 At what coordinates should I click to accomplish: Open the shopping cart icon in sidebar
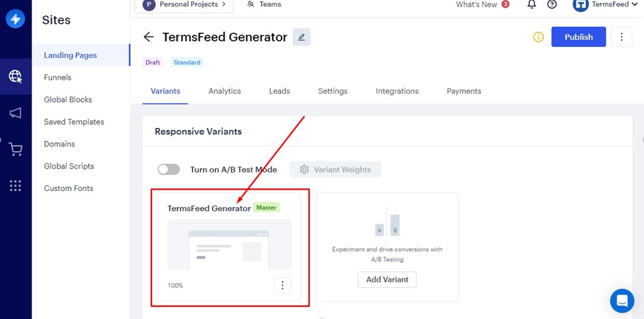(15, 150)
